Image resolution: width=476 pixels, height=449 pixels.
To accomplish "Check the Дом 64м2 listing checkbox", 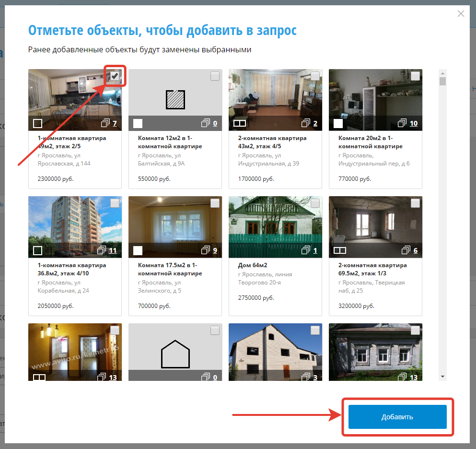I will [315, 203].
